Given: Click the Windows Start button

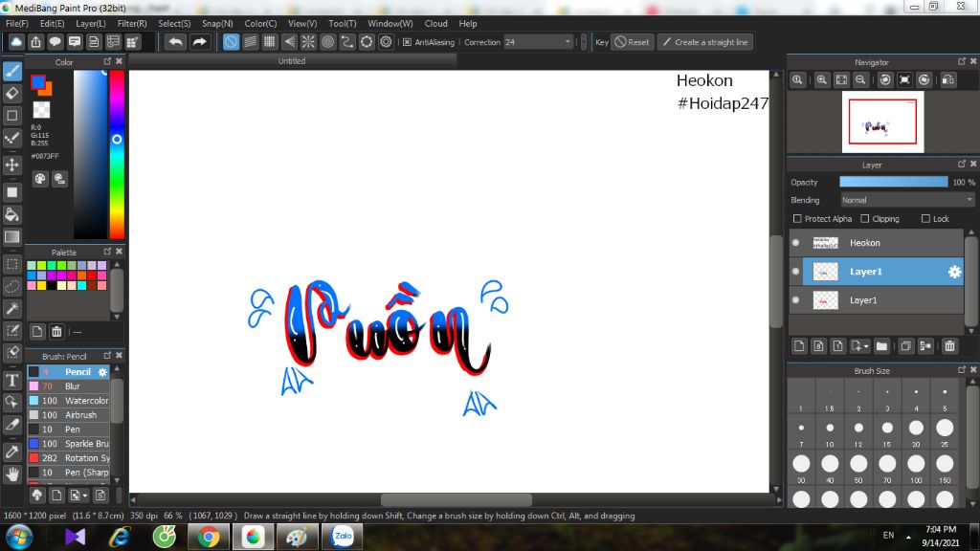Looking at the screenshot, I should 19,537.
